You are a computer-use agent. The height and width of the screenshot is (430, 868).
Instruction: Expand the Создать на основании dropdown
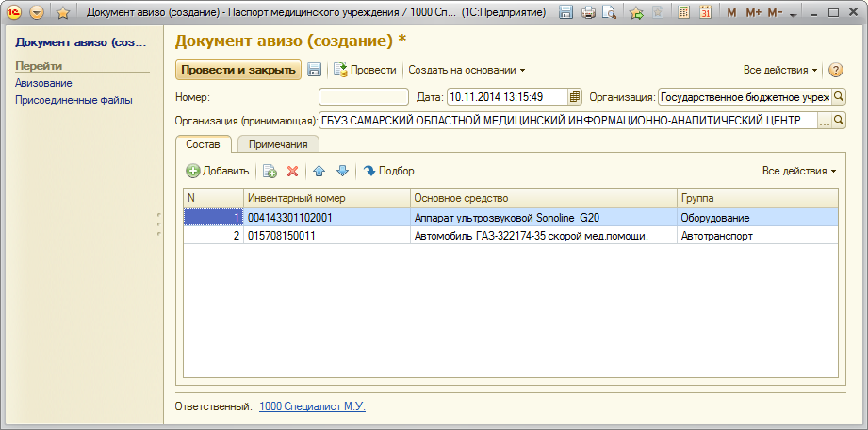[x=467, y=70]
